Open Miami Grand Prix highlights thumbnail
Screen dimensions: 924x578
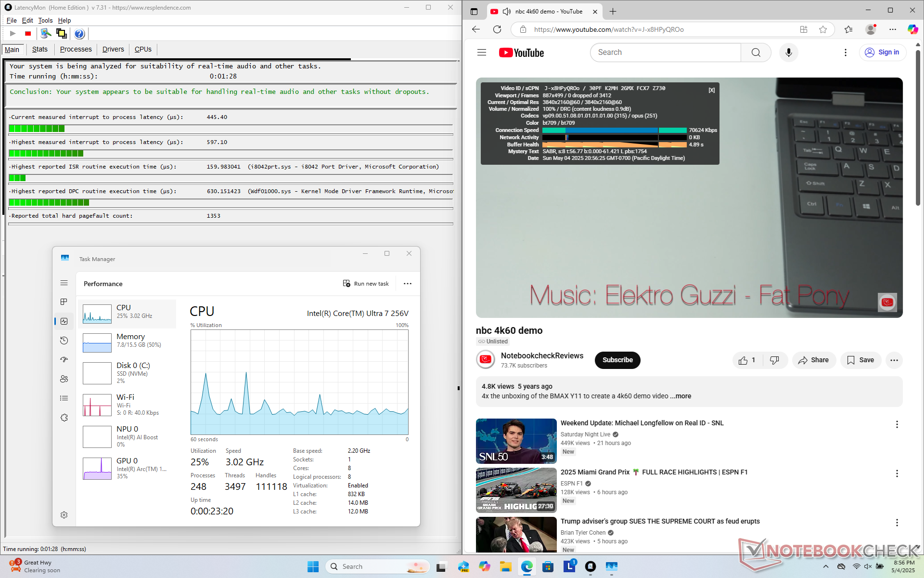click(x=516, y=490)
